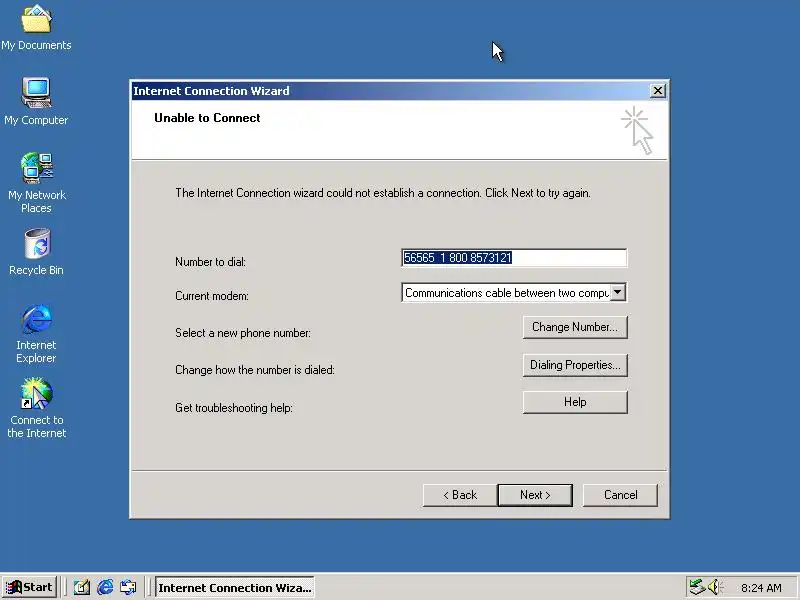Click Show Desktop quick launch icon

[x=82, y=587]
